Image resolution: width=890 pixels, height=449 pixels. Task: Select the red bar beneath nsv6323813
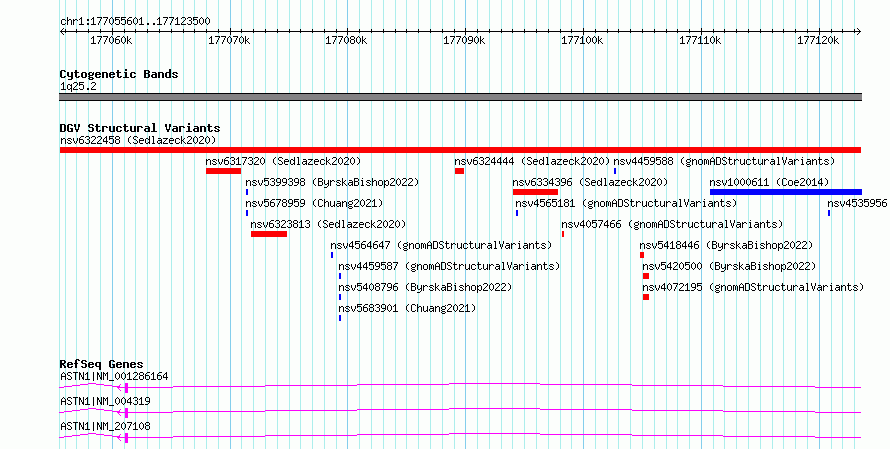point(269,234)
